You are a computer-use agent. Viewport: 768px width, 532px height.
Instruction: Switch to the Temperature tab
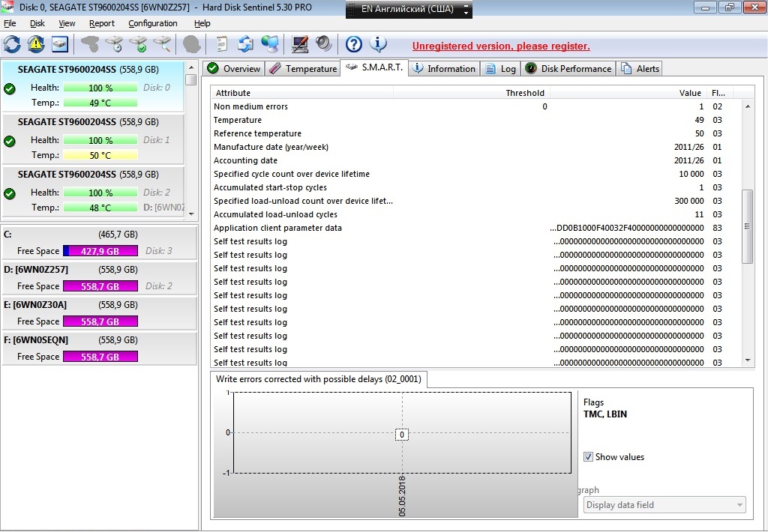[303, 68]
